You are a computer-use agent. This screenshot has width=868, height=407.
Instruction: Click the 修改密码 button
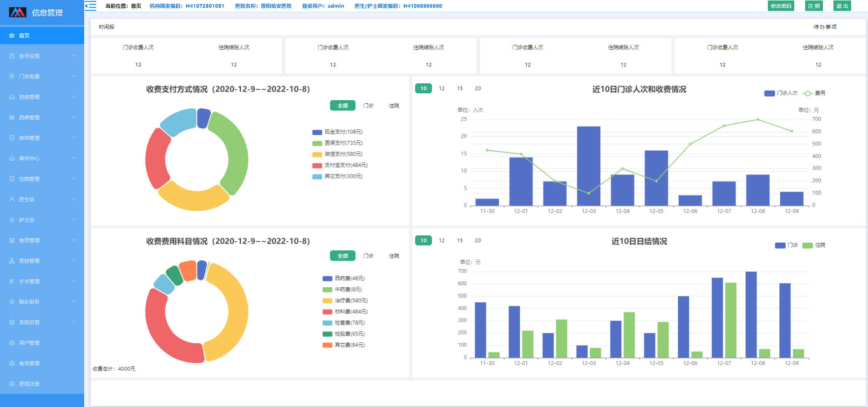tap(781, 6)
